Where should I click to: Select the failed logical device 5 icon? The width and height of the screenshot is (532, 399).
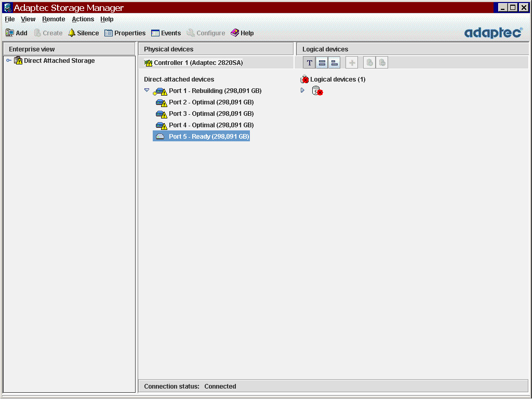click(x=317, y=91)
